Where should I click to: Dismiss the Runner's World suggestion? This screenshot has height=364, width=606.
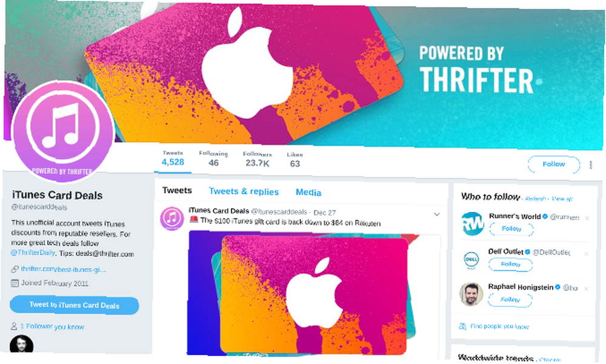[587, 218]
